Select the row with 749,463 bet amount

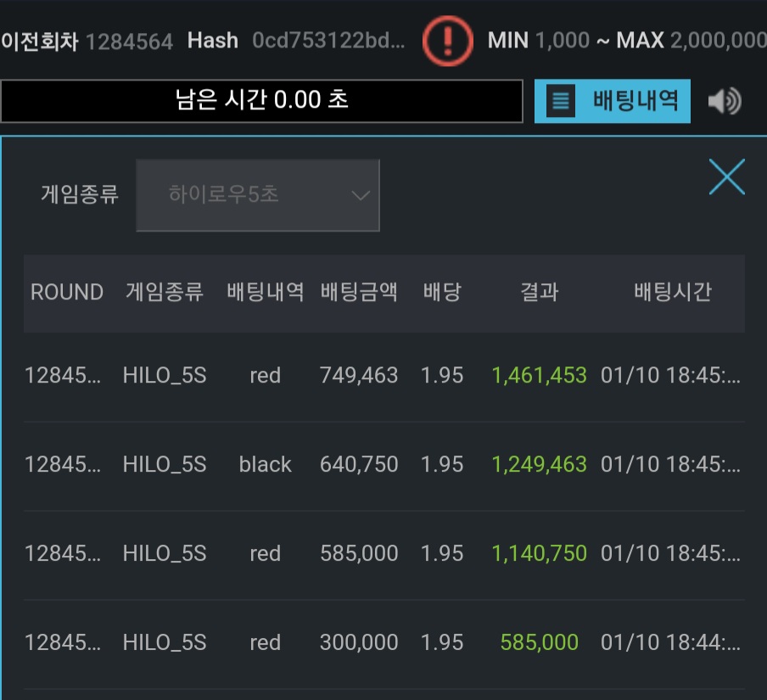[x=384, y=376]
